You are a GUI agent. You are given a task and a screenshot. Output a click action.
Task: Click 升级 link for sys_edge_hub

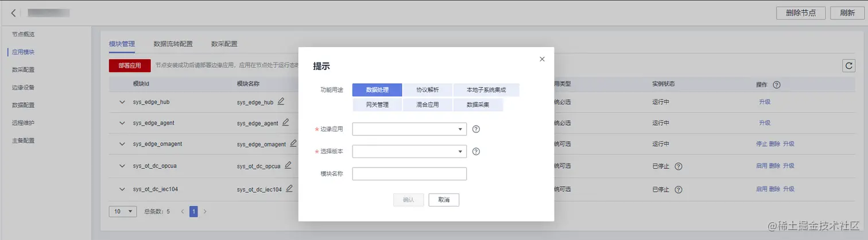click(x=765, y=102)
